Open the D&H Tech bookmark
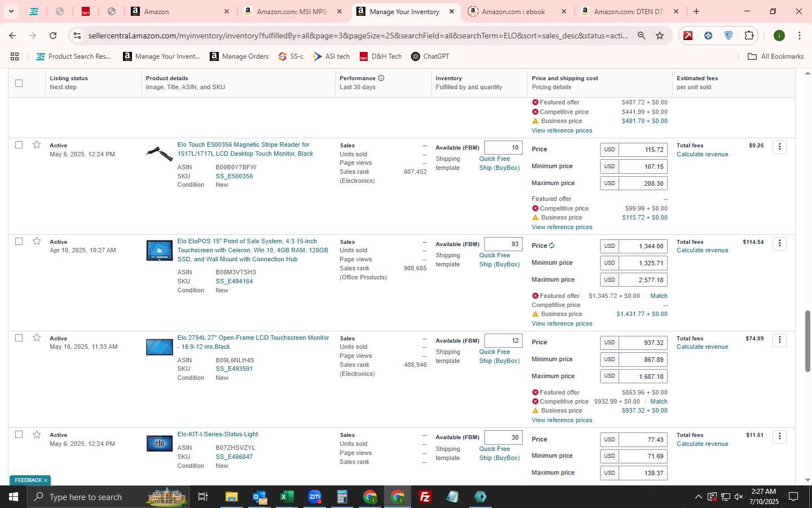 [381, 56]
